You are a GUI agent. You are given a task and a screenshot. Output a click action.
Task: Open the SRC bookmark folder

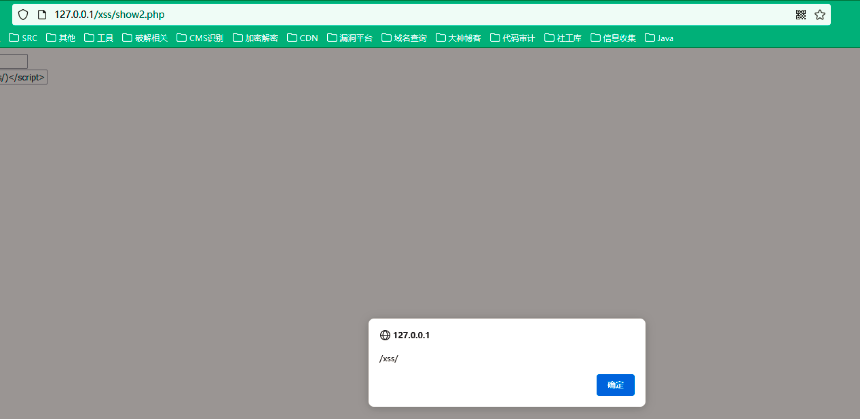(24, 38)
